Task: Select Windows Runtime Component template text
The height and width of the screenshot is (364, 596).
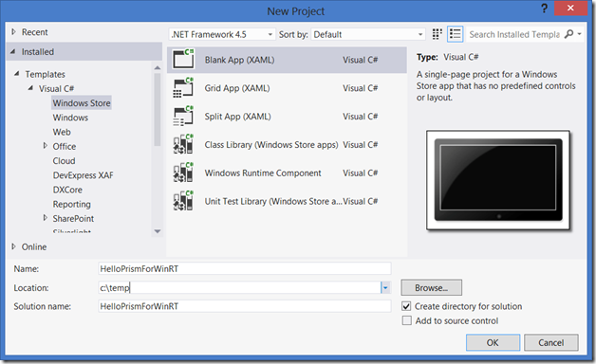Action: pyautogui.click(x=263, y=173)
